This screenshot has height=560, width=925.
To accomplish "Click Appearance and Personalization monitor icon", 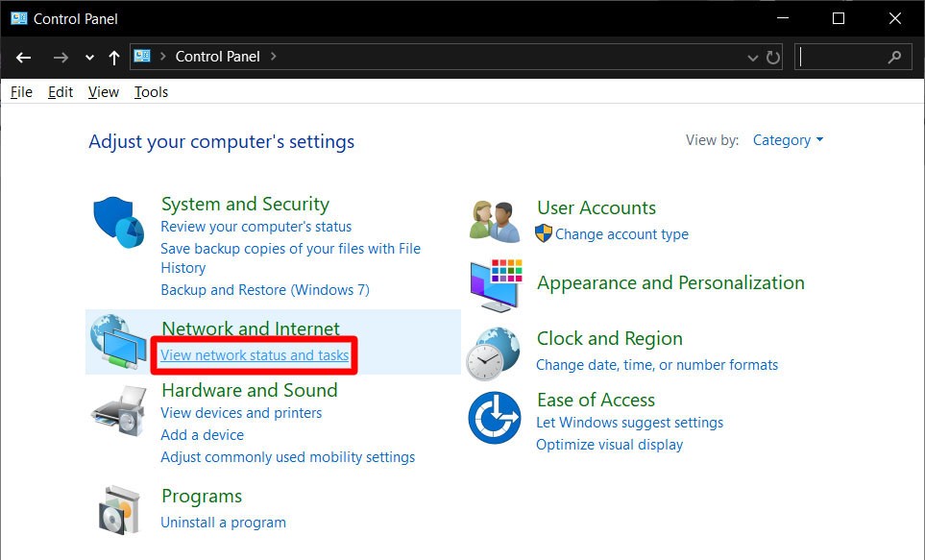I will (x=497, y=285).
